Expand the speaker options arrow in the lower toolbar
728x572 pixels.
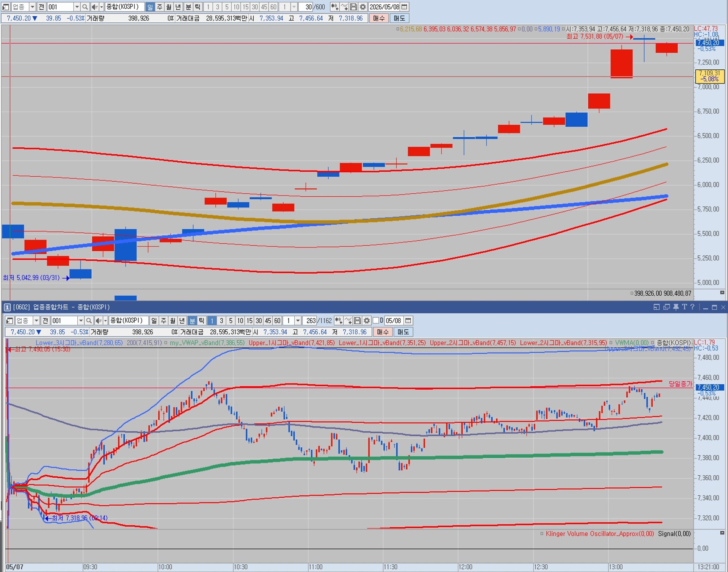(105, 321)
